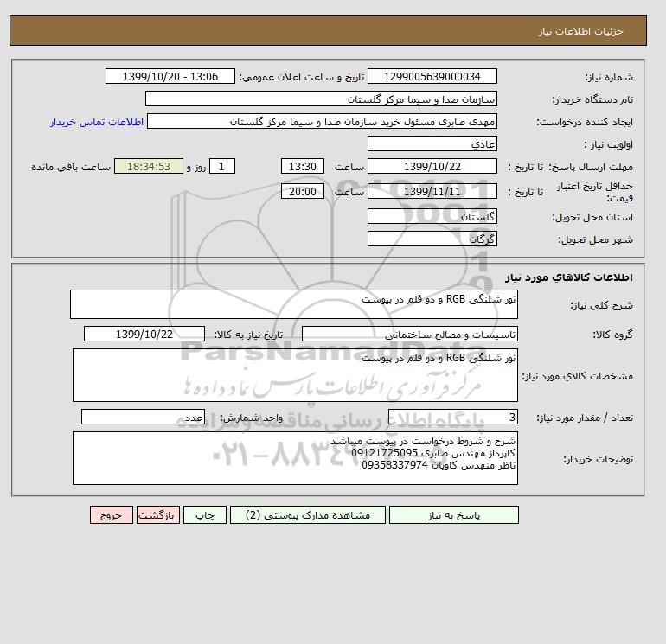Click the validity time field 20:00
This screenshot has width=666, height=644.
coord(303,191)
